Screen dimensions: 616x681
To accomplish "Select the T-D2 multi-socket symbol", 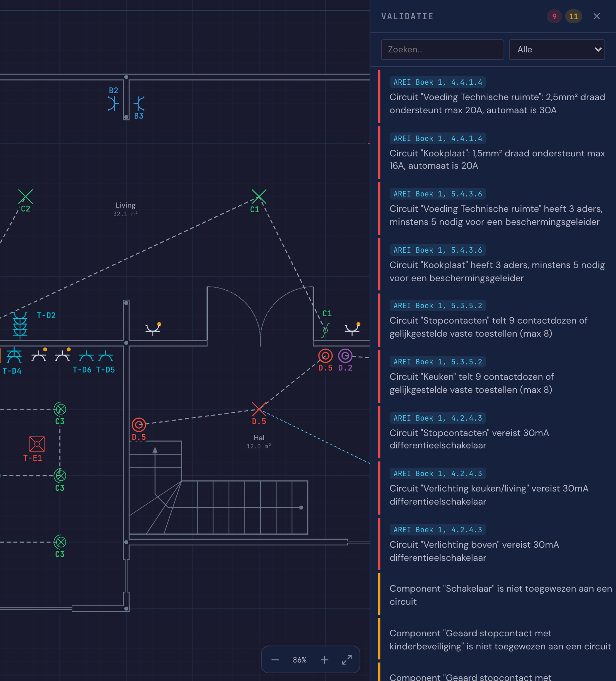I will point(20,325).
